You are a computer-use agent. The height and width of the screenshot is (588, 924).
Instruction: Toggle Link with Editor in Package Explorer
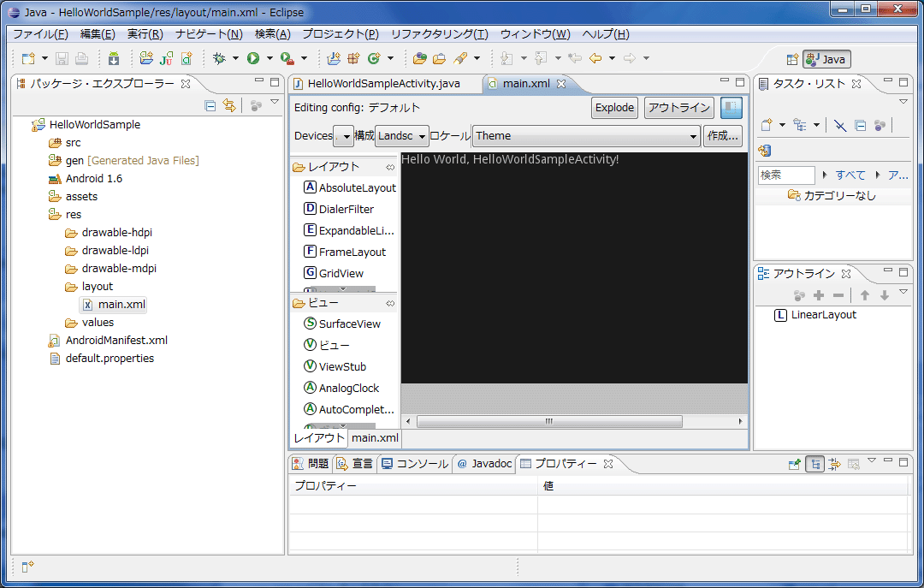click(229, 105)
